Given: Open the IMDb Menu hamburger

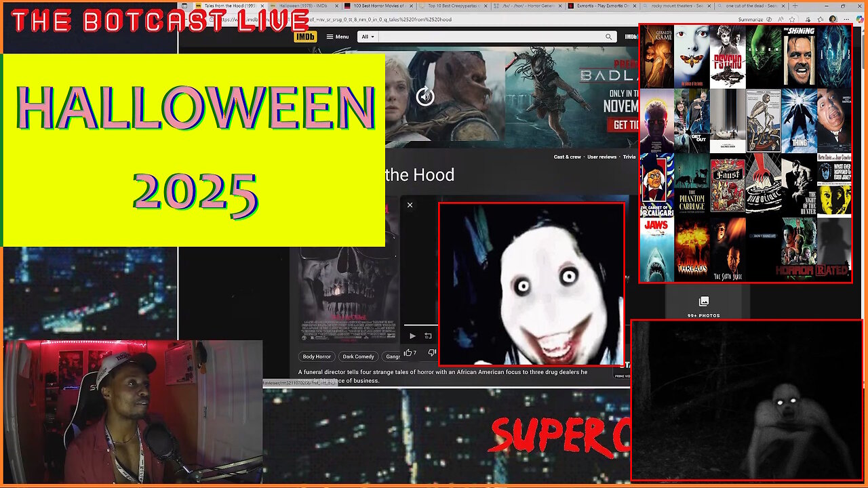Looking at the screenshot, I should click(338, 37).
